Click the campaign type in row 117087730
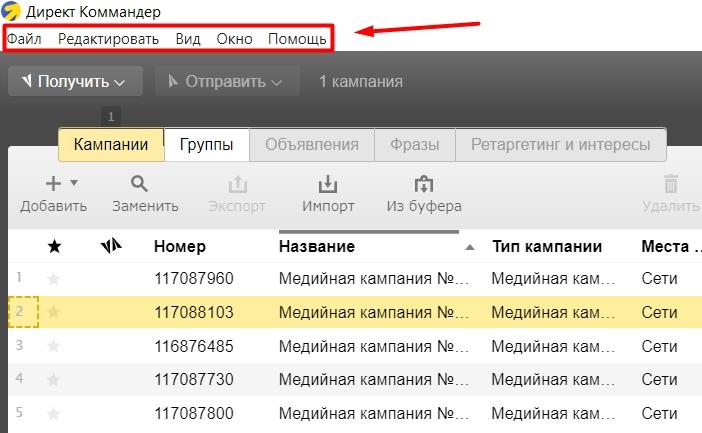The width and height of the screenshot is (702, 433). click(553, 379)
